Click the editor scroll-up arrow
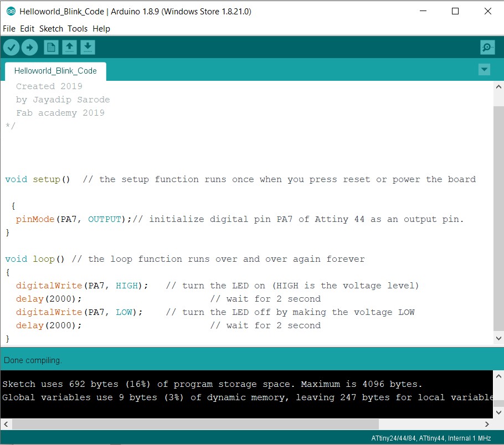 click(x=498, y=87)
